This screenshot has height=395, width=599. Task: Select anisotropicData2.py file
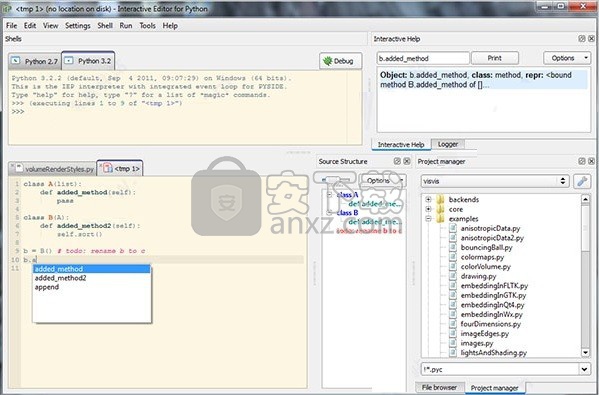tap(492, 238)
